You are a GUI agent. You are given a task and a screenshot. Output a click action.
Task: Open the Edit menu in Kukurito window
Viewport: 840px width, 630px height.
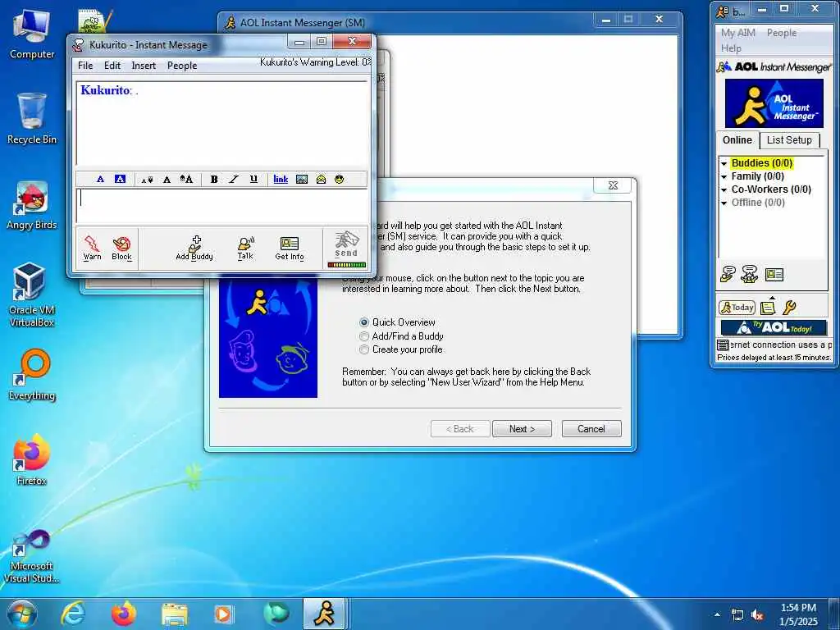[x=112, y=66]
